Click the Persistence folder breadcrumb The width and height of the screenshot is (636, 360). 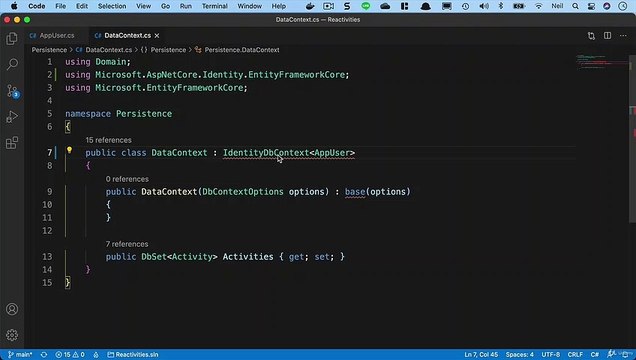[x=49, y=50]
